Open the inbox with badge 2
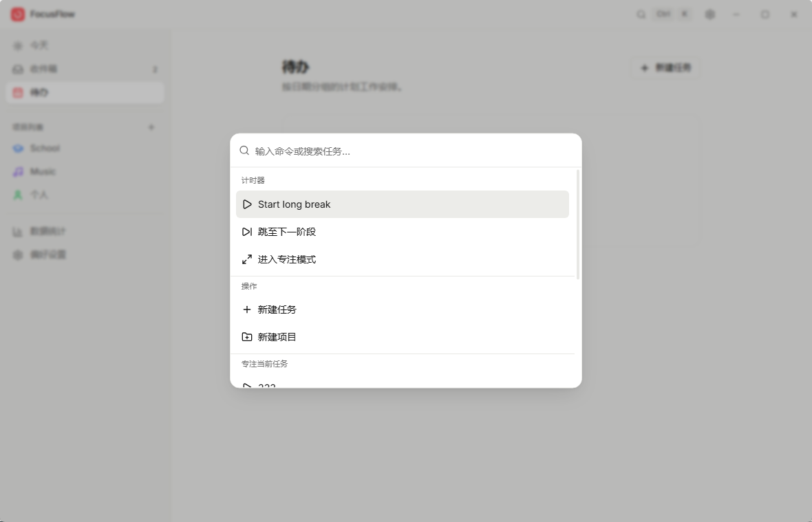This screenshot has height=522, width=812. tap(85, 69)
